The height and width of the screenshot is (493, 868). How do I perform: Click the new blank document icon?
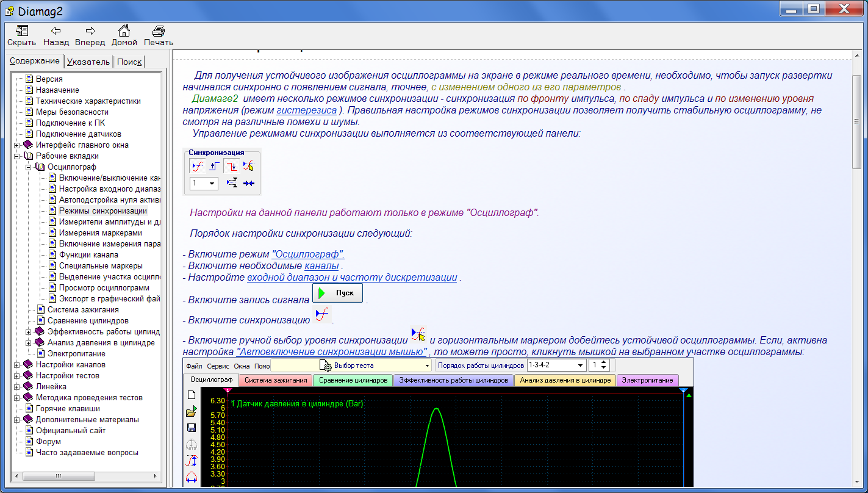[191, 395]
